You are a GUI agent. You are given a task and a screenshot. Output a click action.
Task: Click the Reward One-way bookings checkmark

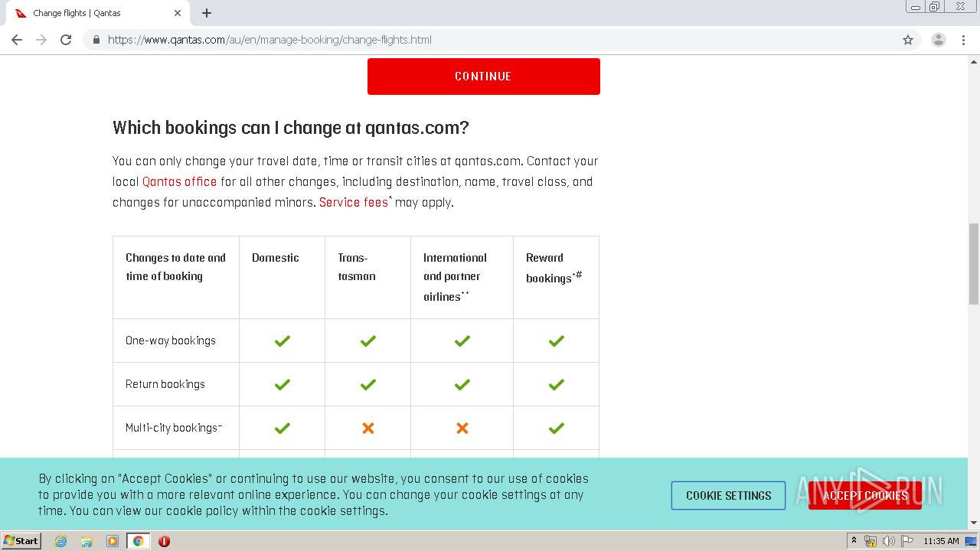pos(557,341)
